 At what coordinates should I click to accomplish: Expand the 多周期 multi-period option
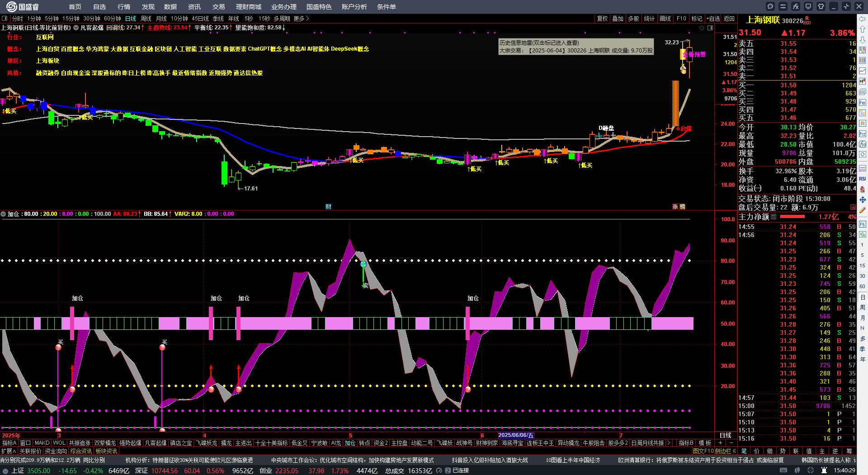point(282,19)
